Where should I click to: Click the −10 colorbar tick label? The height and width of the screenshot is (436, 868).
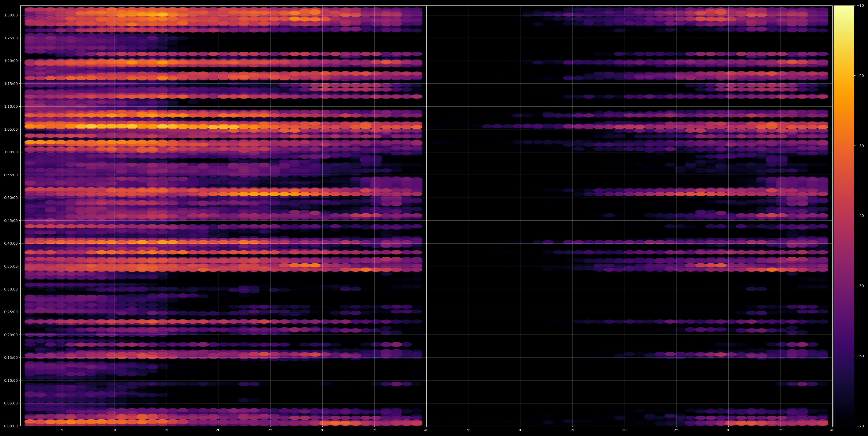[x=860, y=5]
